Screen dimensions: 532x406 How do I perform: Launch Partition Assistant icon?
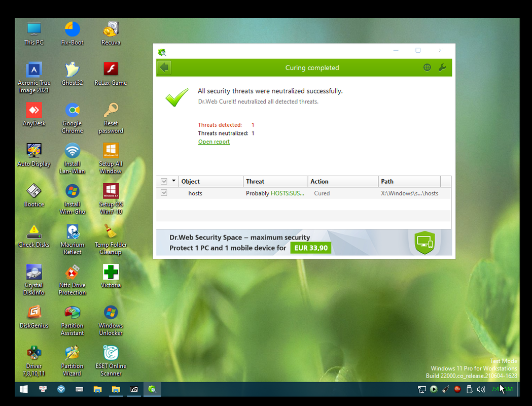coord(72,320)
